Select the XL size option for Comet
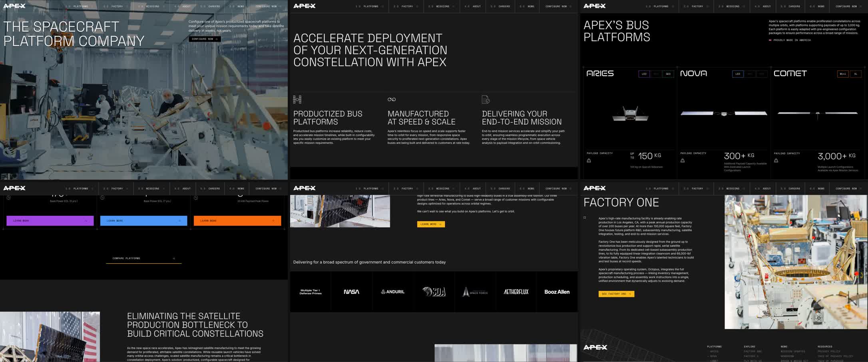Viewport: 868px width, 362px height. pyautogui.click(x=856, y=74)
